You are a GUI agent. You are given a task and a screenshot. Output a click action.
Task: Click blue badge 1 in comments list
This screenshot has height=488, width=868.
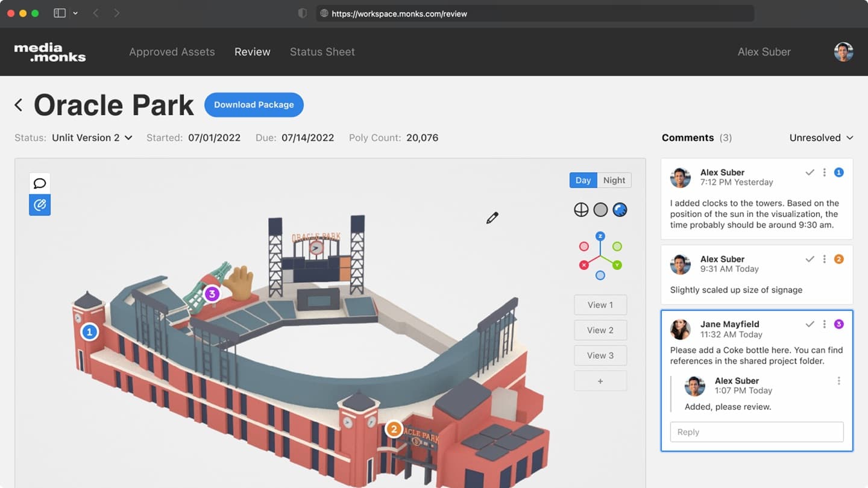838,172
